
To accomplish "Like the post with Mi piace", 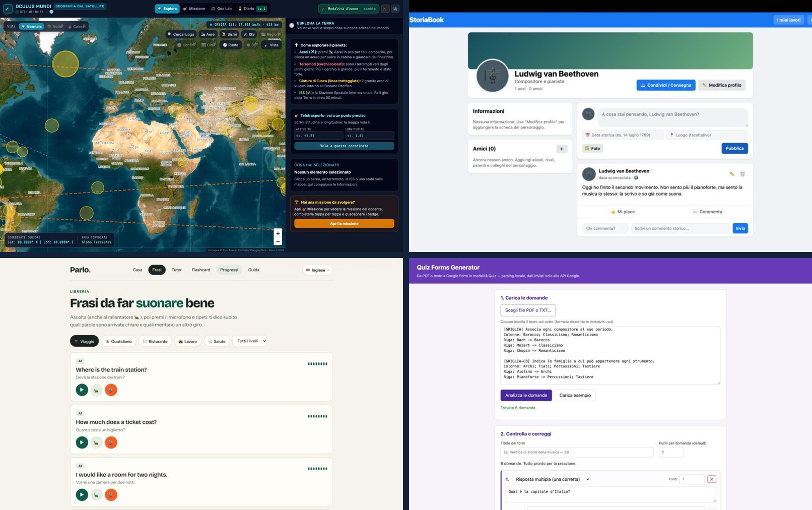I will 623,212.
